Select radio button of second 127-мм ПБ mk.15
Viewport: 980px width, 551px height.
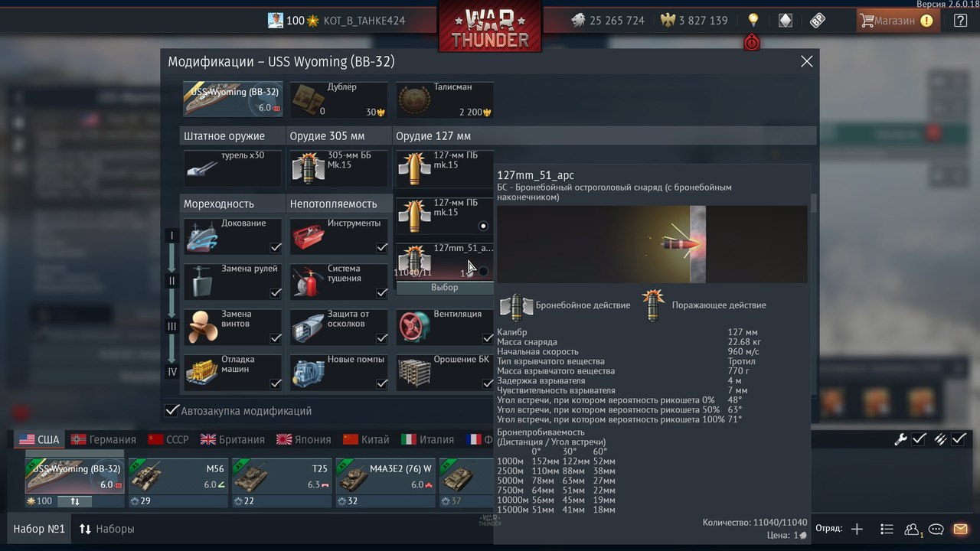483,226
